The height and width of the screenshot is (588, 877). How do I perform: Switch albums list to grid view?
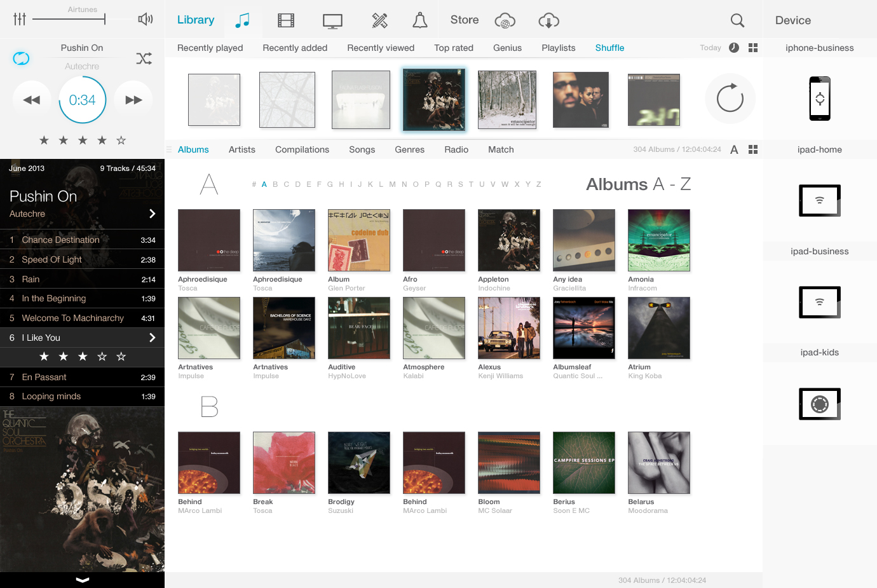753,149
